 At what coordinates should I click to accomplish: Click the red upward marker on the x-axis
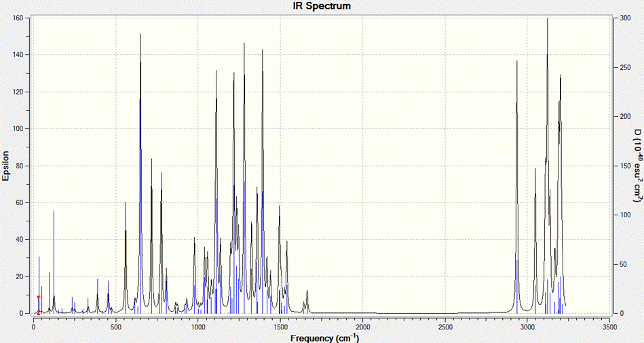point(38,313)
